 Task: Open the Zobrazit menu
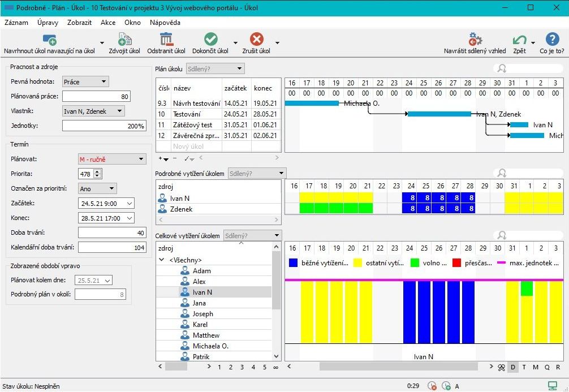pos(80,23)
